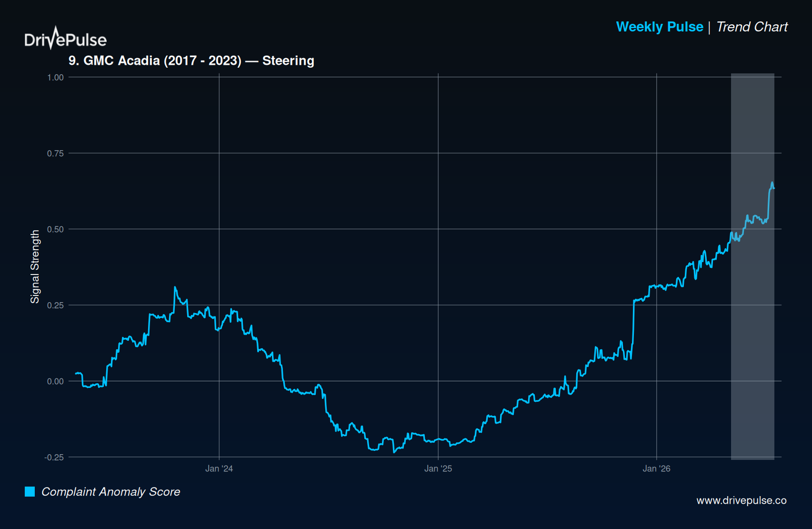This screenshot has width=812, height=529.
Task: Click the chart title GMC Acadia Steering
Action: [191, 61]
